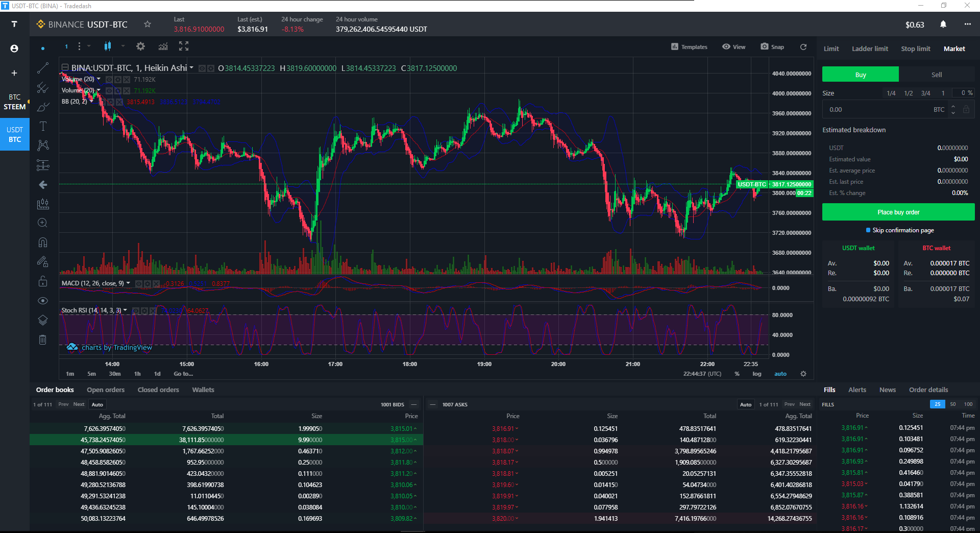
Task: Open the object tree layers icon
Action: tap(43, 320)
